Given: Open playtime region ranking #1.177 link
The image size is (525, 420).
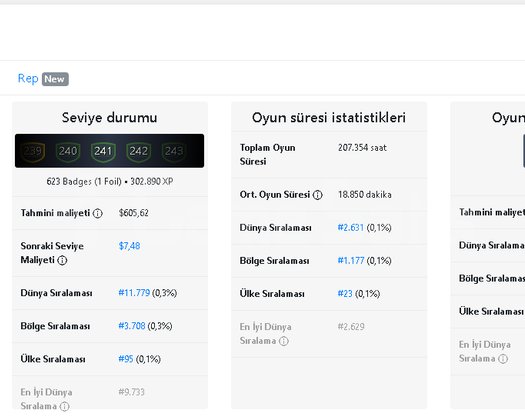Looking at the screenshot, I should pyautogui.click(x=351, y=261).
